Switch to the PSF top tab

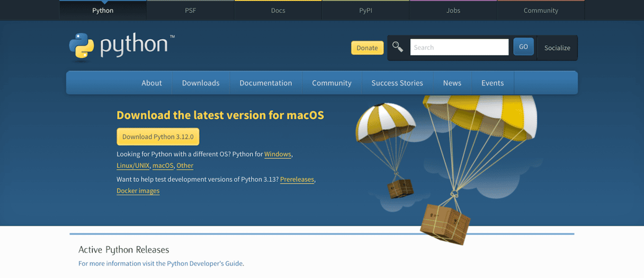coord(190,11)
